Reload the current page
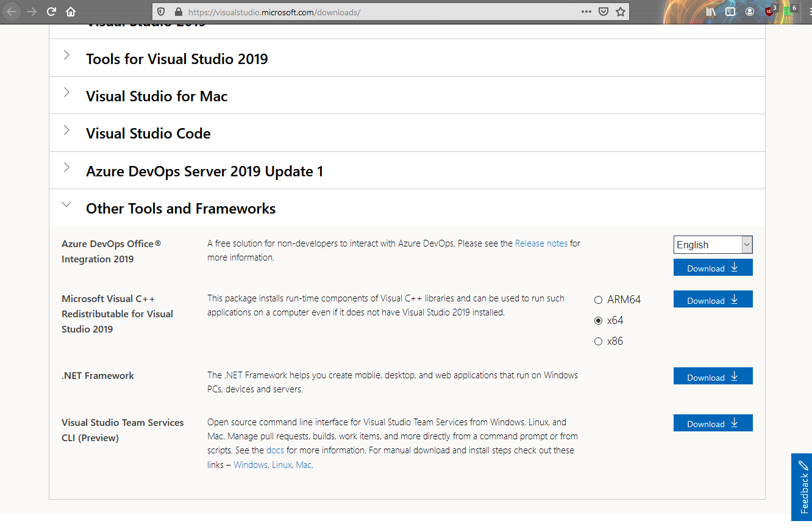This screenshot has height=529, width=812. coord(51,12)
